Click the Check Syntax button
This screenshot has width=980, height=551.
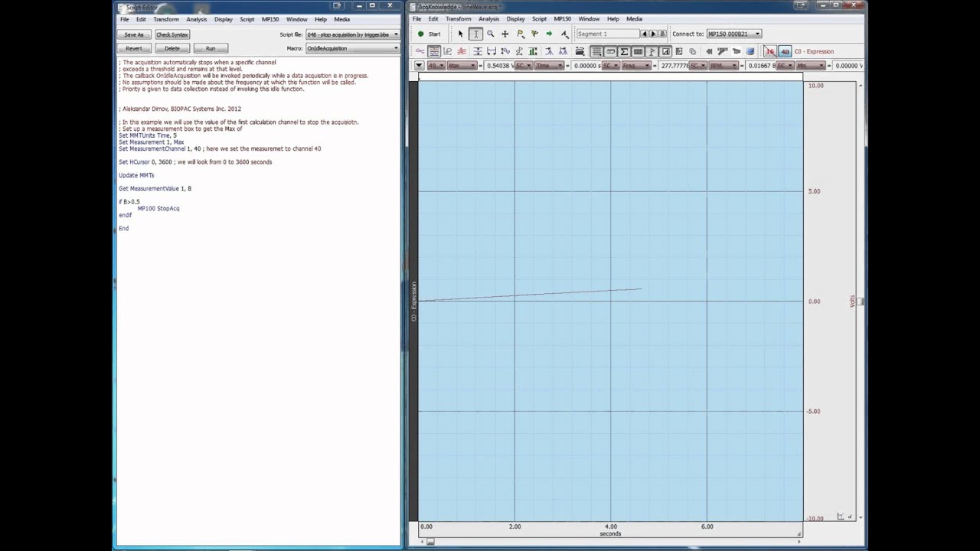pos(172,34)
